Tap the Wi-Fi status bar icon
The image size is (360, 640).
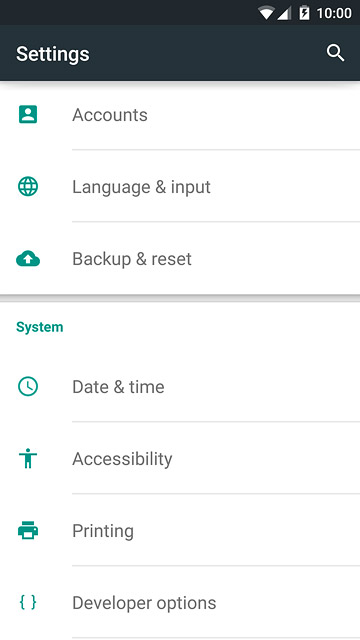click(x=266, y=13)
